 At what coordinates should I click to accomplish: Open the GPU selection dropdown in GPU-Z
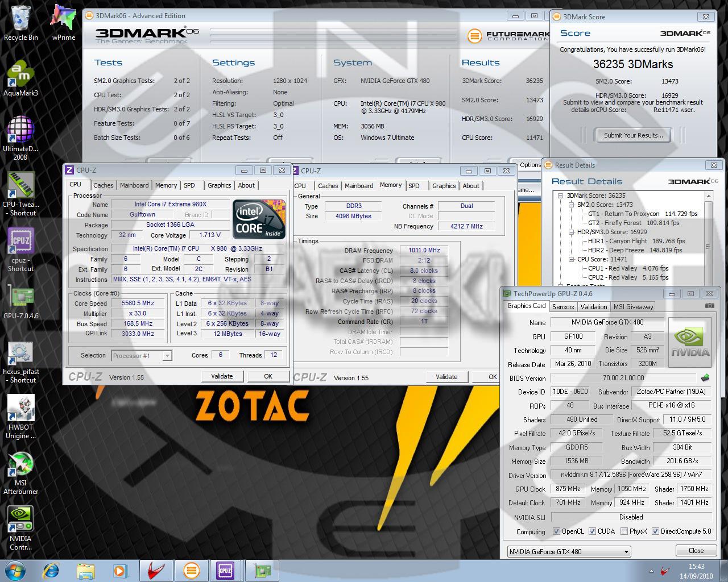[x=569, y=551]
